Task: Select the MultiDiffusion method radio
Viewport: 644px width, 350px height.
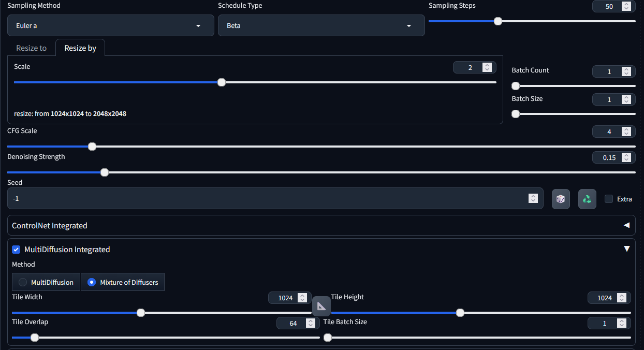Action: tap(46, 282)
